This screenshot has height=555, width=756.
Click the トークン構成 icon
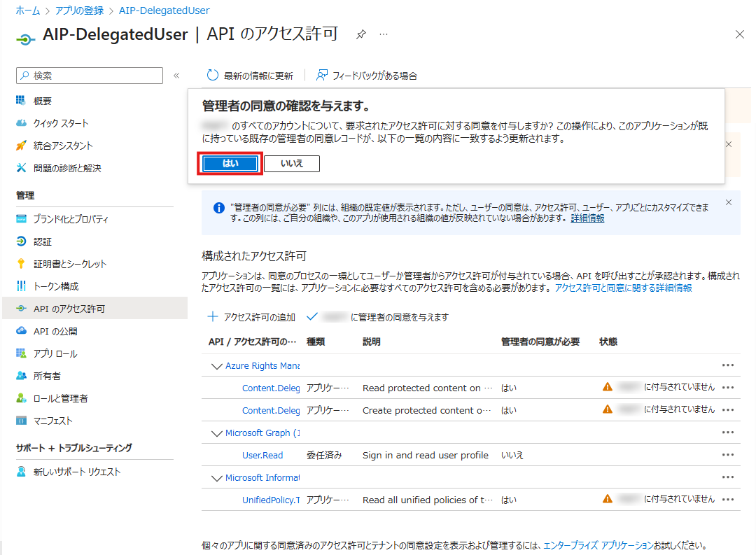tap(21, 286)
